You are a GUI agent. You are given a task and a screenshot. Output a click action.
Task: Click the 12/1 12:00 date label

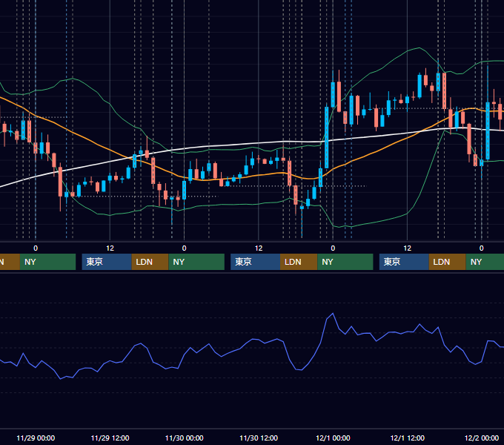(407, 438)
